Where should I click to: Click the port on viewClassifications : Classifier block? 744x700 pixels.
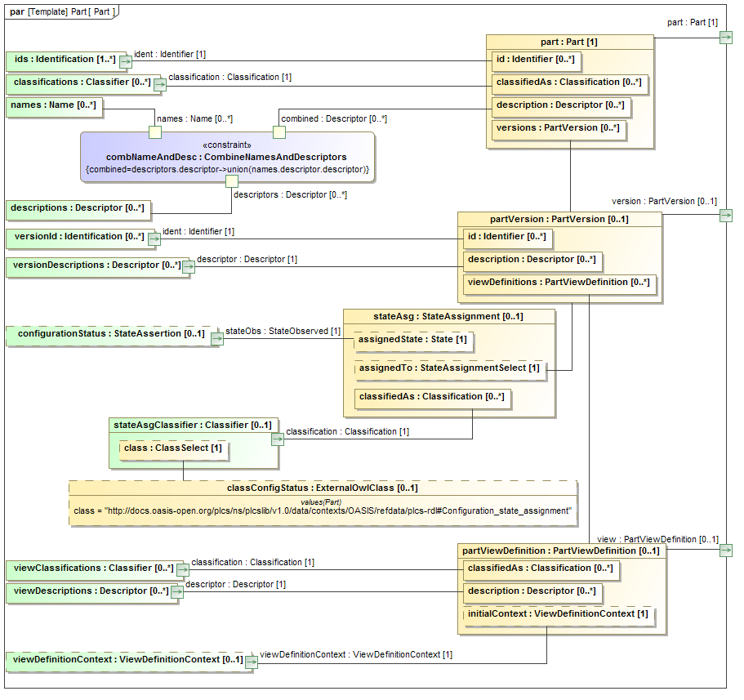click(x=183, y=570)
